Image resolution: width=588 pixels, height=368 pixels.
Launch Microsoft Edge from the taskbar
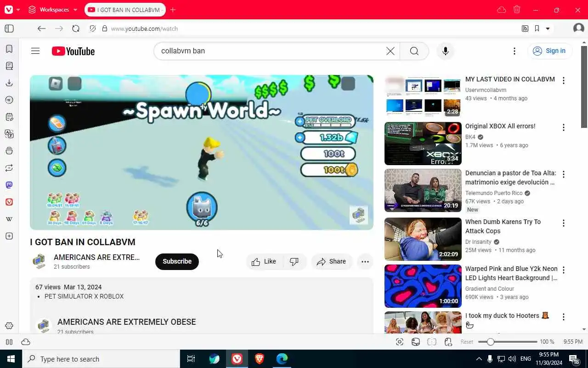click(282, 359)
